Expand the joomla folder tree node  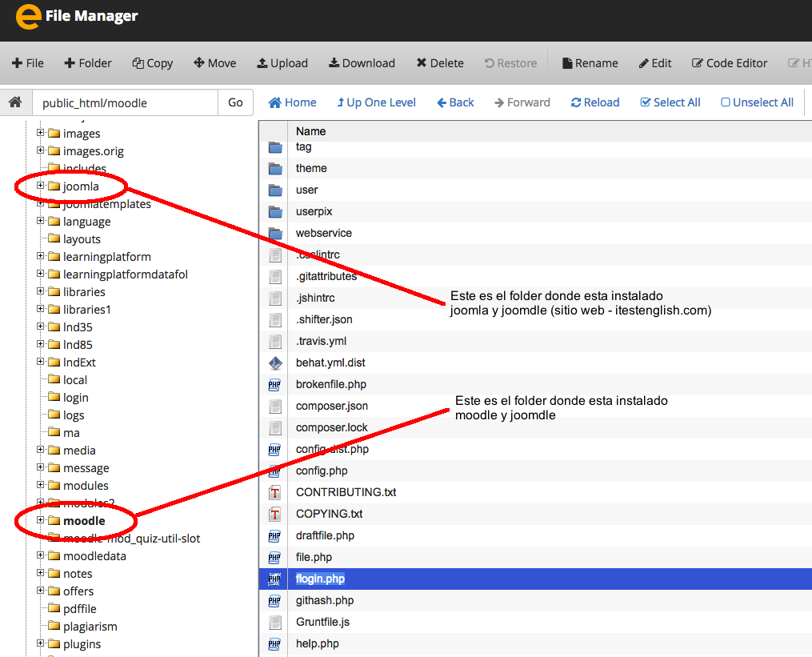point(40,186)
